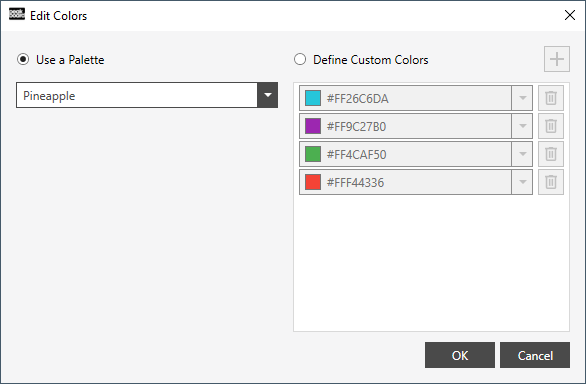Image resolution: width=586 pixels, height=384 pixels.
Task: Remove the purple #FF9C27B0 color with trash icon
Action: 550,126
